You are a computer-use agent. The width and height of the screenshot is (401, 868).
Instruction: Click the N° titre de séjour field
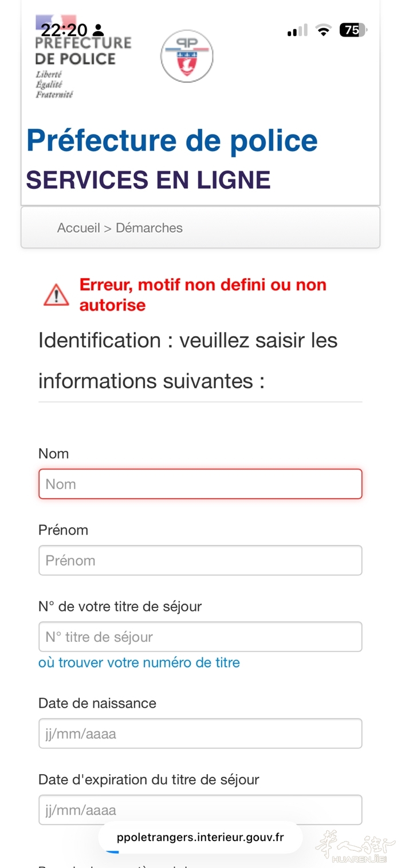[x=200, y=637]
